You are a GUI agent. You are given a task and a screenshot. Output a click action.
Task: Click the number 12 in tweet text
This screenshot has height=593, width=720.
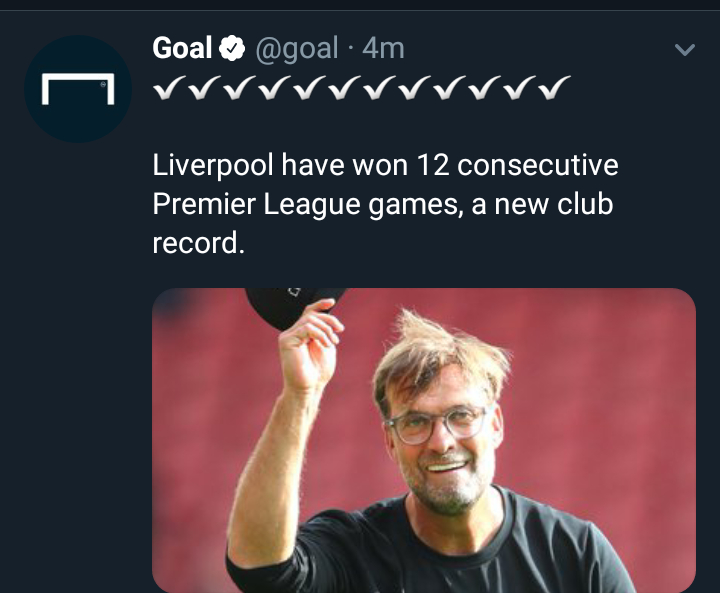coord(433,165)
